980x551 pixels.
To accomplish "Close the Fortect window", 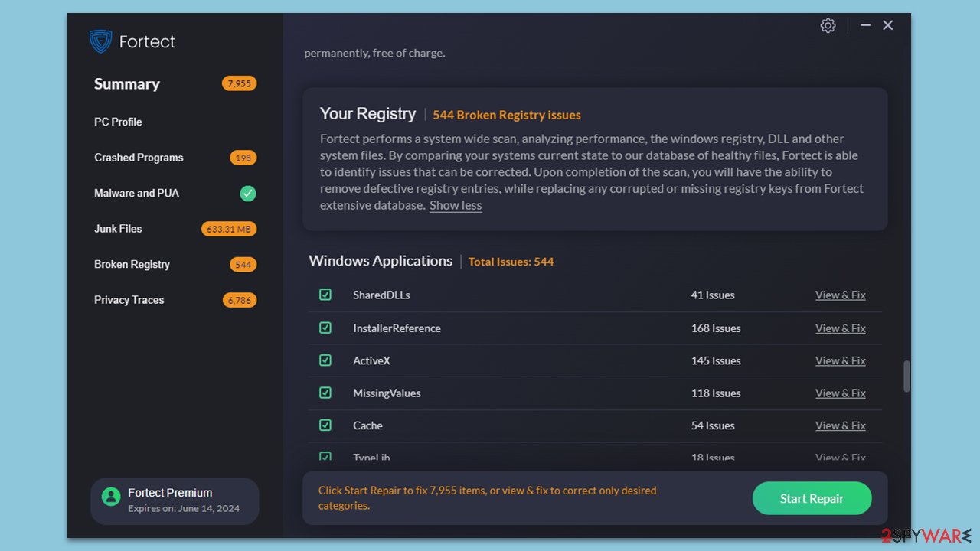I will click(x=888, y=25).
